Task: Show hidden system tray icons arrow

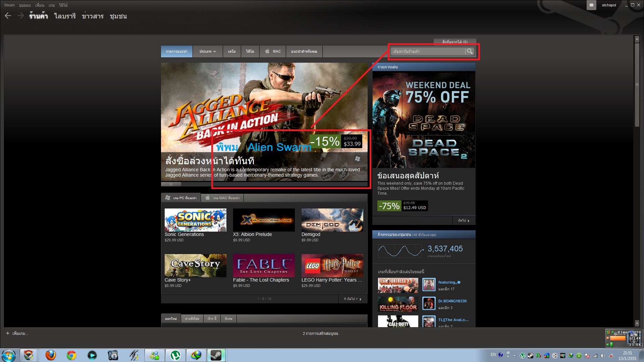Action: [514, 356]
